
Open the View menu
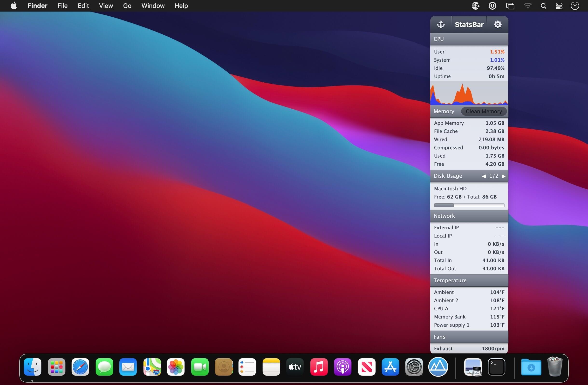pyautogui.click(x=106, y=6)
